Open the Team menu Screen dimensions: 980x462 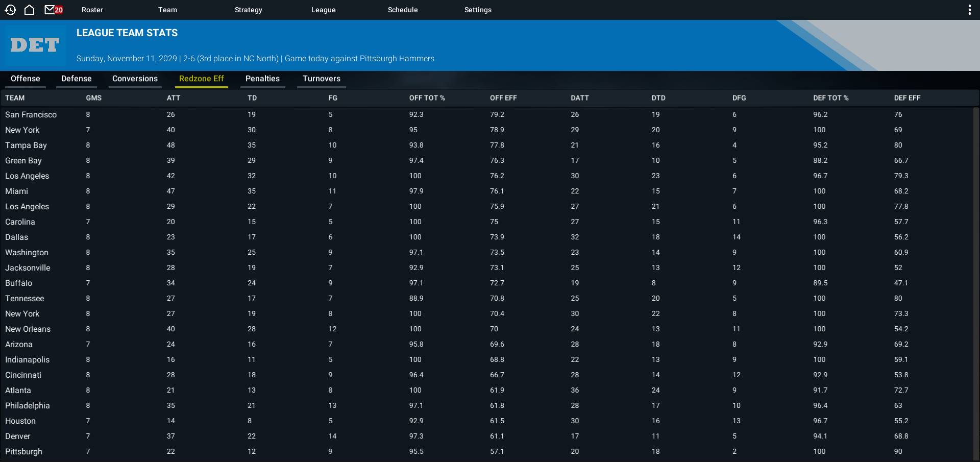point(167,10)
